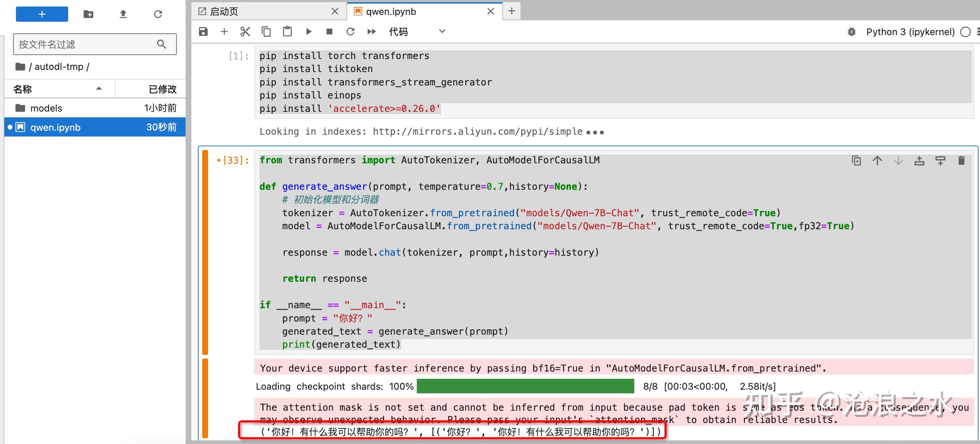
Task: Move the active cell up
Action: pyautogui.click(x=877, y=161)
